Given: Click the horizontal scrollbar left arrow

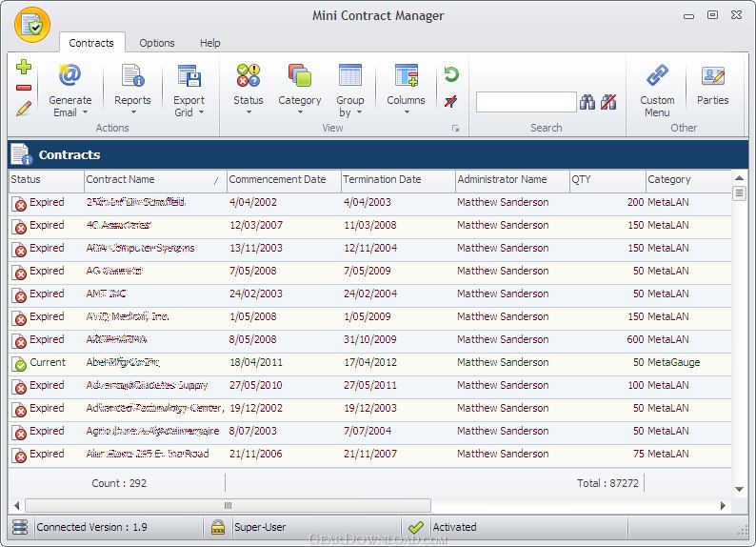Looking at the screenshot, I should 16,505.
